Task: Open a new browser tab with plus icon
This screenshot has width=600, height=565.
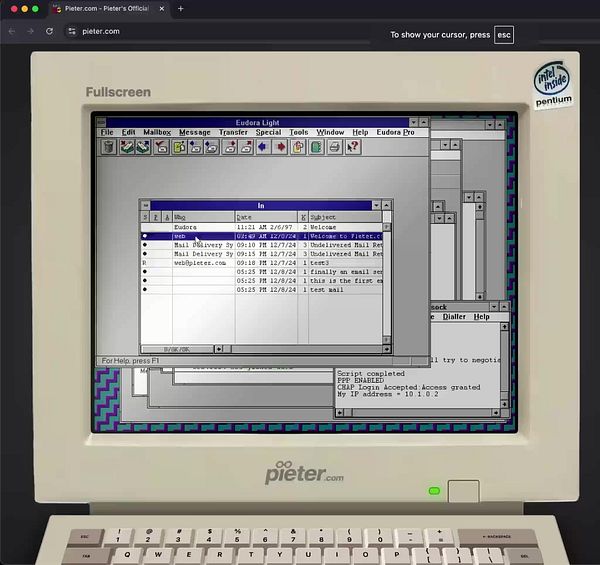Action: [181, 8]
